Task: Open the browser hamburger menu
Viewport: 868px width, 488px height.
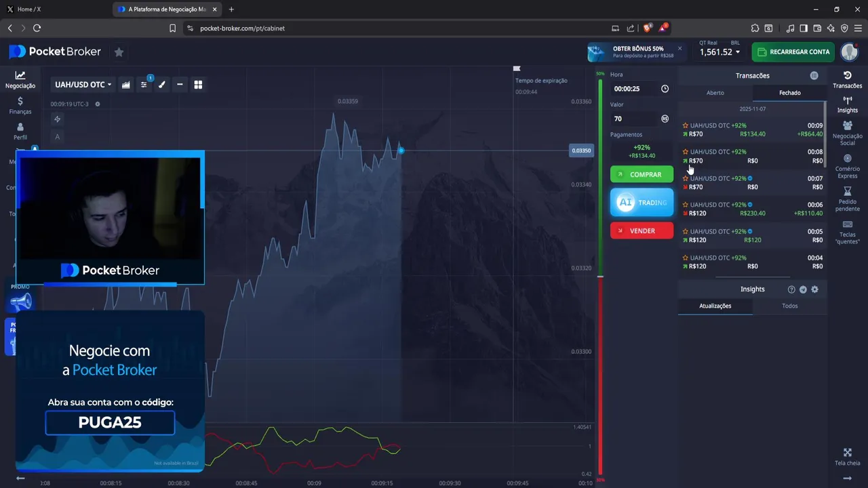Action: [858, 28]
